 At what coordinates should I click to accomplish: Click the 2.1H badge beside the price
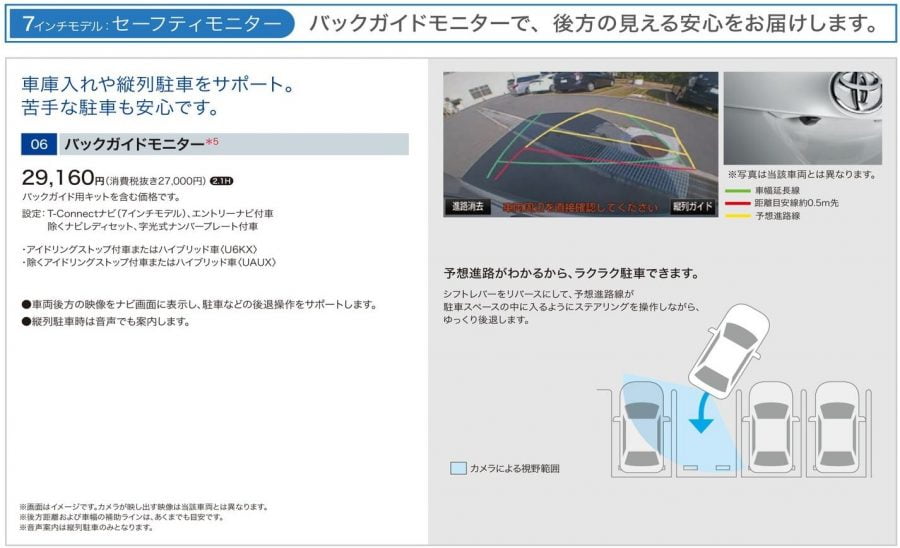[221, 181]
